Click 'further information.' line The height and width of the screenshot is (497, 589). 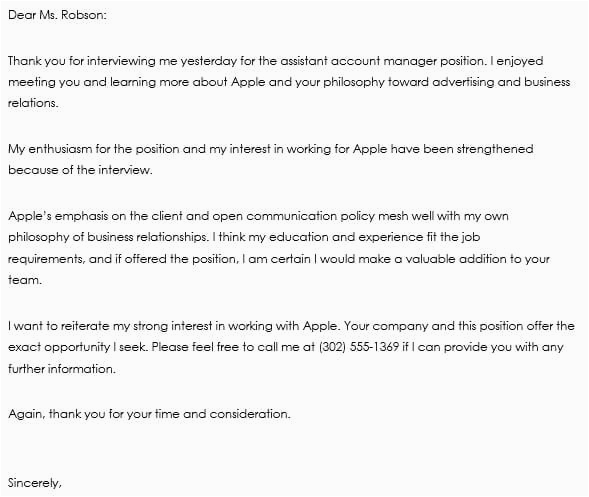pos(62,369)
